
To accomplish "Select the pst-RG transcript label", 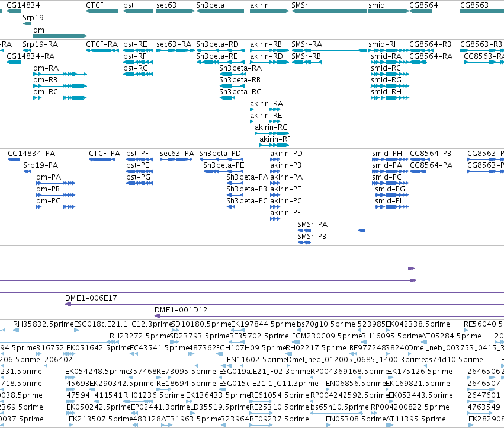I will (x=135, y=68).
